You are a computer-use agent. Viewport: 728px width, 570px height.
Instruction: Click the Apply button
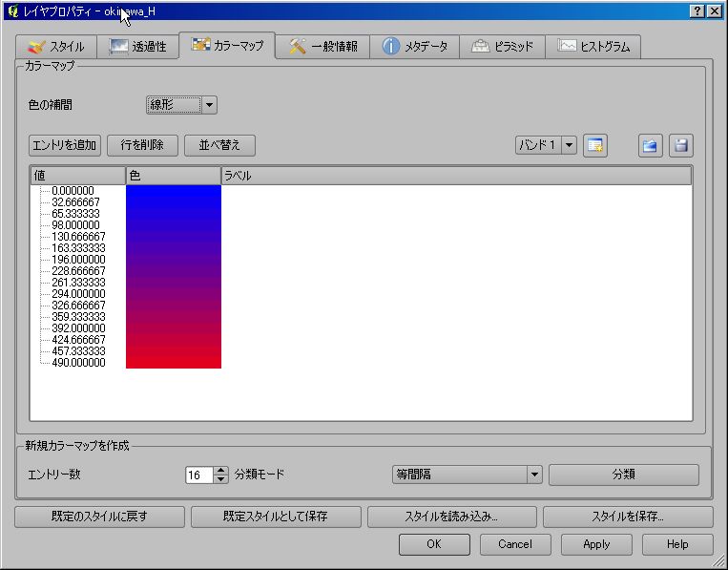596,544
